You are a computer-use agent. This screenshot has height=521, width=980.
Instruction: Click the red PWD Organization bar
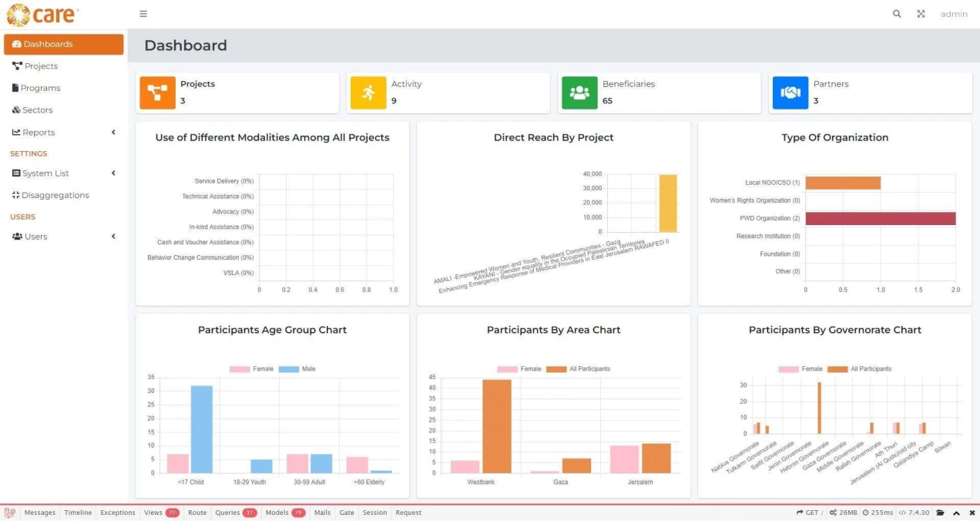point(881,218)
